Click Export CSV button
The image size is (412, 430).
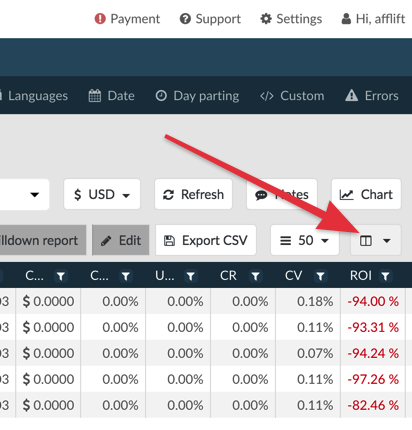[206, 240]
